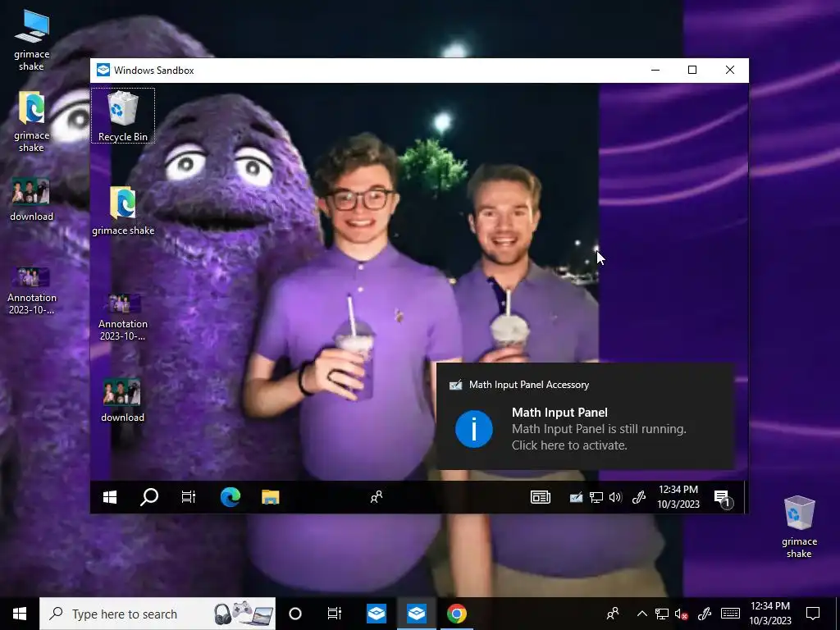Click host Show desktop strip at taskbar end

point(838,614)
